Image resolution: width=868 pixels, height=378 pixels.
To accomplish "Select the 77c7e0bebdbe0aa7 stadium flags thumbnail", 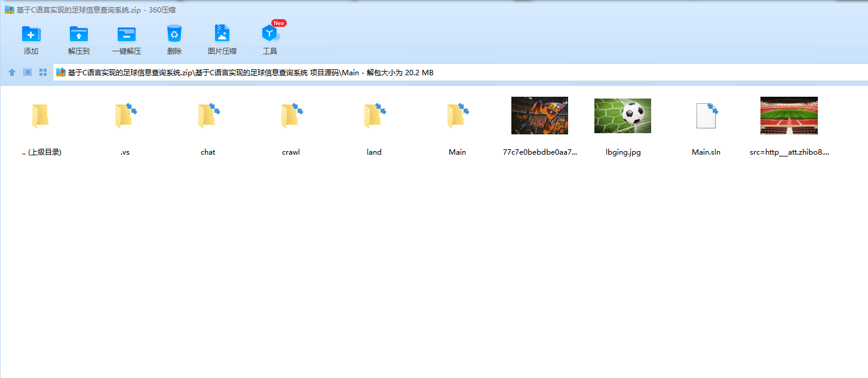I will [x=539, y=116].
